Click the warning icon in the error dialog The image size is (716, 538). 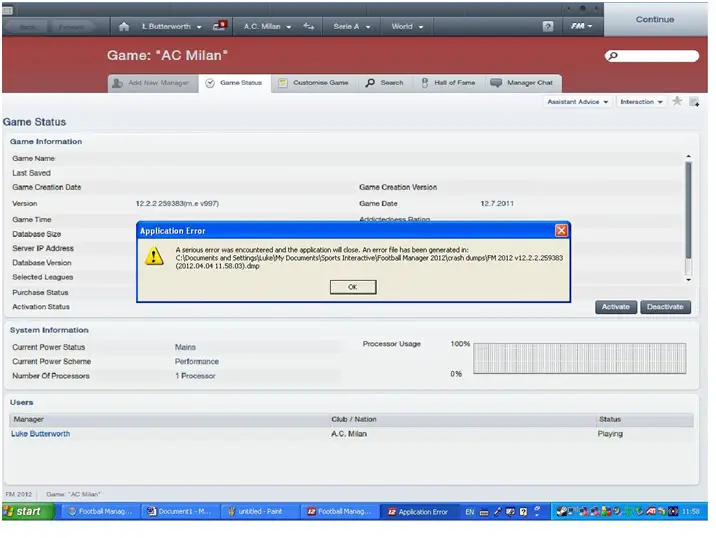click(x=154, y=256)
